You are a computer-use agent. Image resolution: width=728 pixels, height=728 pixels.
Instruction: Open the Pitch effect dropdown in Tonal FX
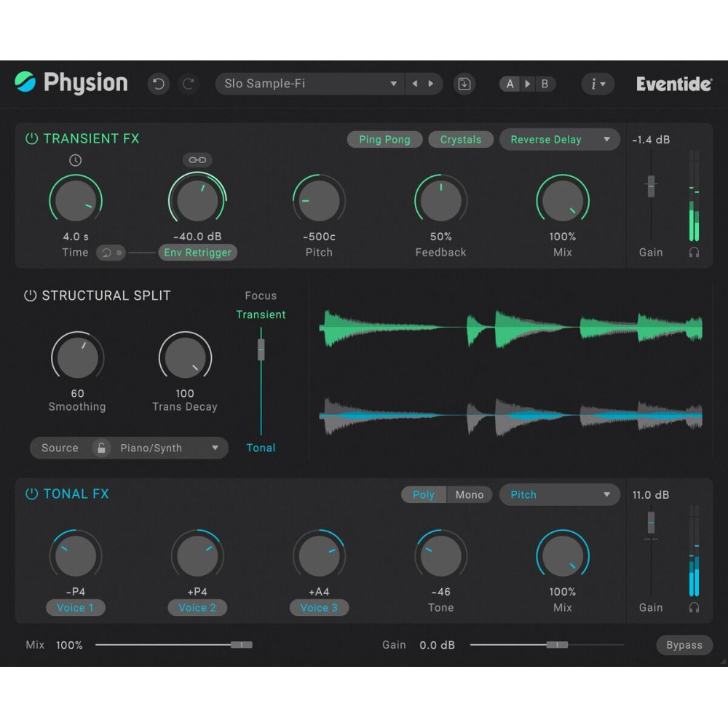pyautogui.click(x=559, y=494)
